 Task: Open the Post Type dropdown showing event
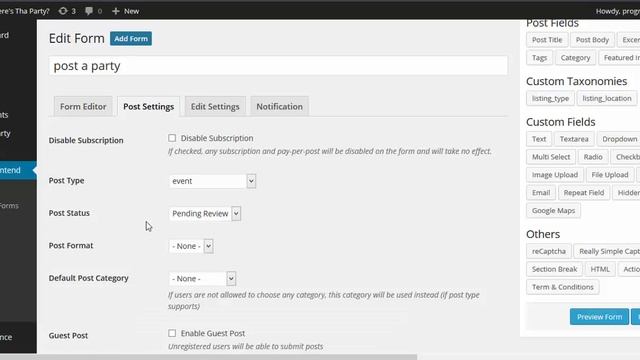tap(212, 181)
